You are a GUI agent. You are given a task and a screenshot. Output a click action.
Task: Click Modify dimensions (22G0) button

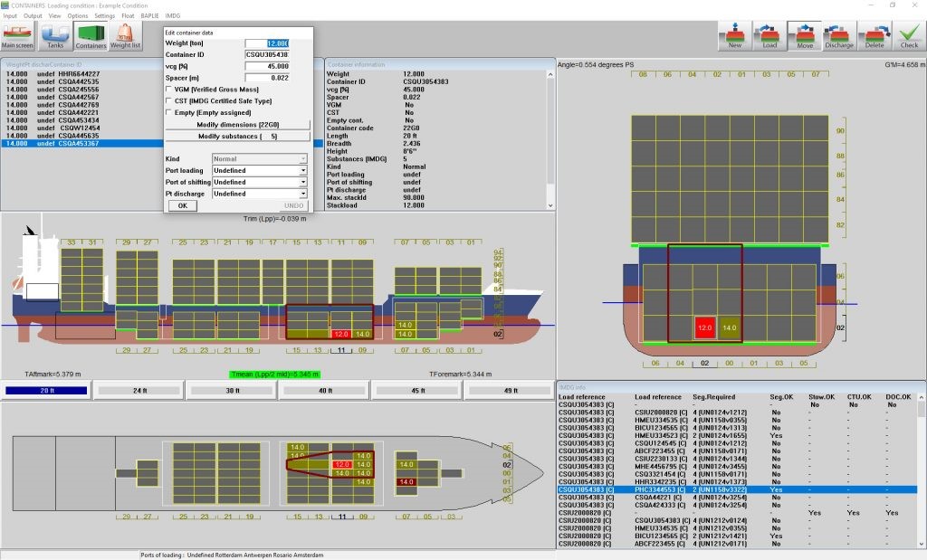click(237, 125)
